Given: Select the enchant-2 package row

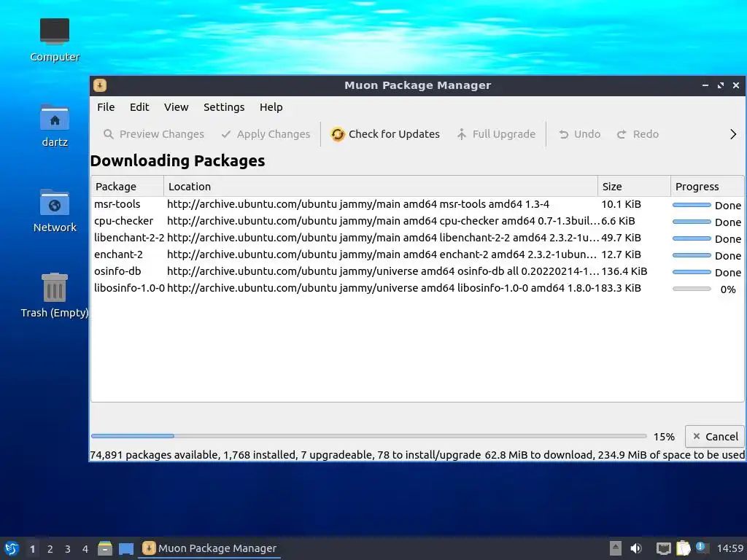Looking at the screenshot, I should click(417, 254).
